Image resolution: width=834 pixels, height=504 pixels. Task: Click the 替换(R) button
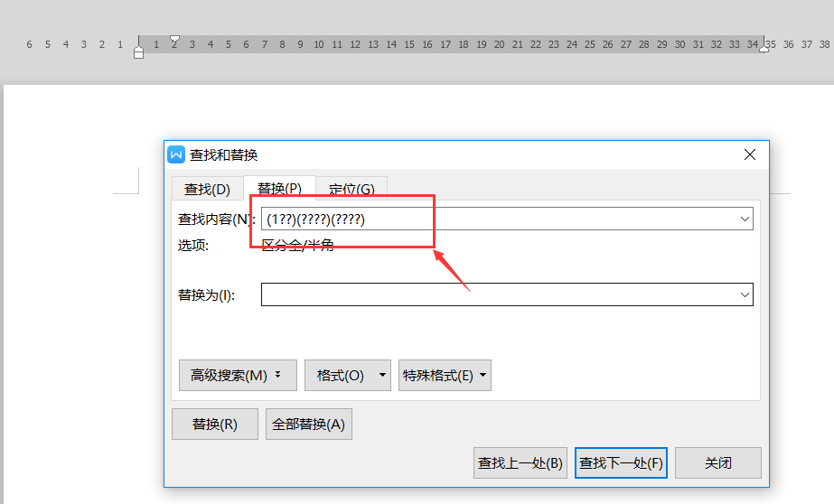click(x=215, y=425)
